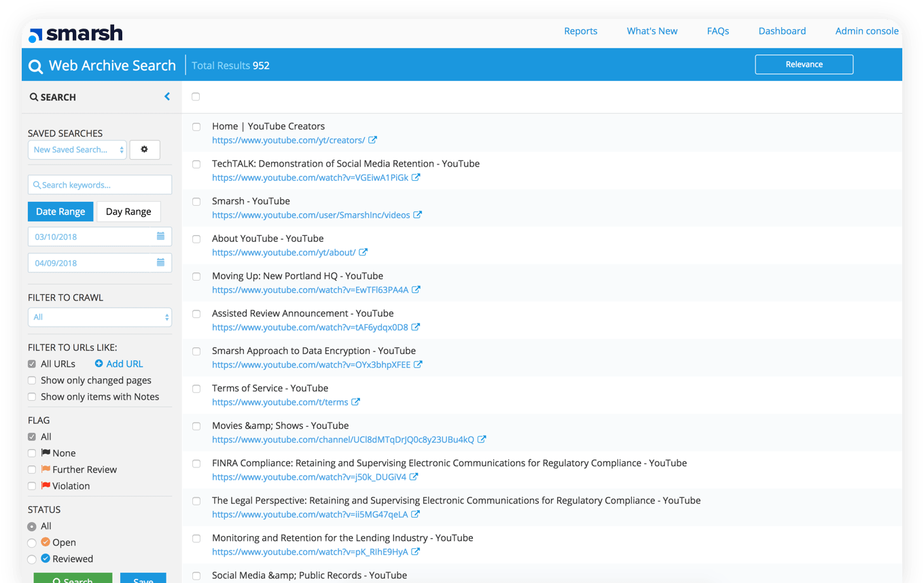
Task: Click the end date field 04/09/2018
Action: (100, 262)
